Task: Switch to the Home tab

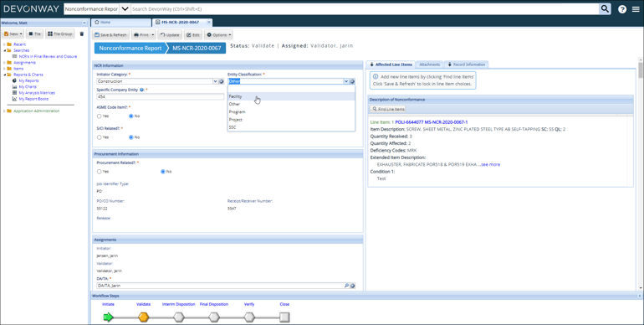Action: [x=120, y=23]
